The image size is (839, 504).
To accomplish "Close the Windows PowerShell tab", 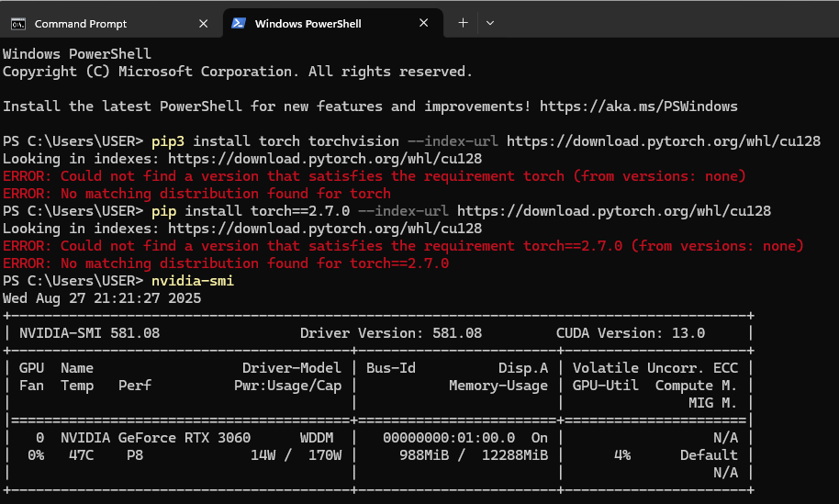I will 423,23.
